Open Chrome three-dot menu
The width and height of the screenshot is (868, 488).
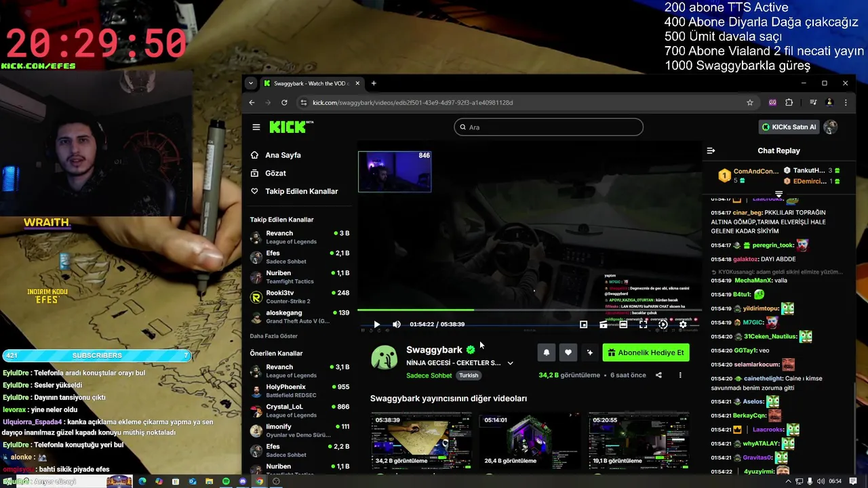point(846,102)
